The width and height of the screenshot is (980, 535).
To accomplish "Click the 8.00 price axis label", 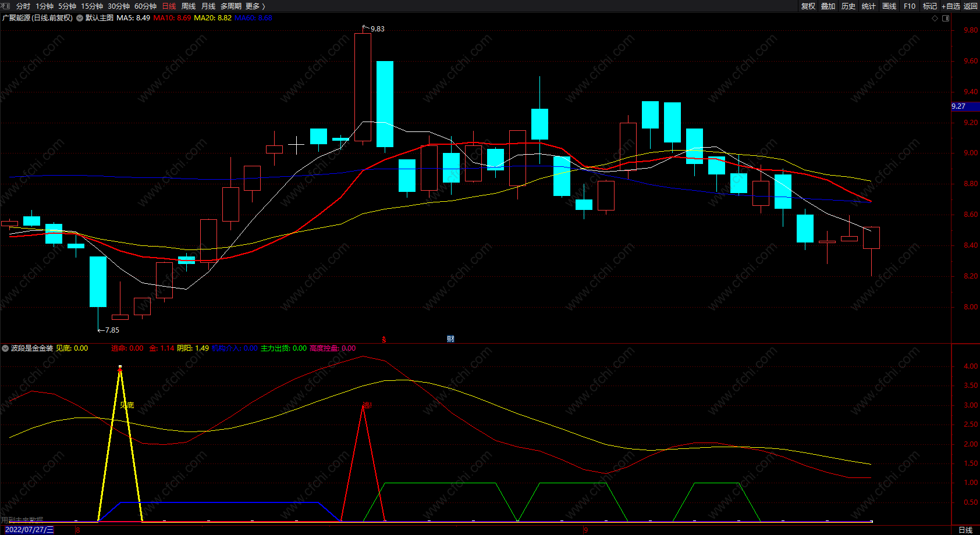I will coord(971,307).
